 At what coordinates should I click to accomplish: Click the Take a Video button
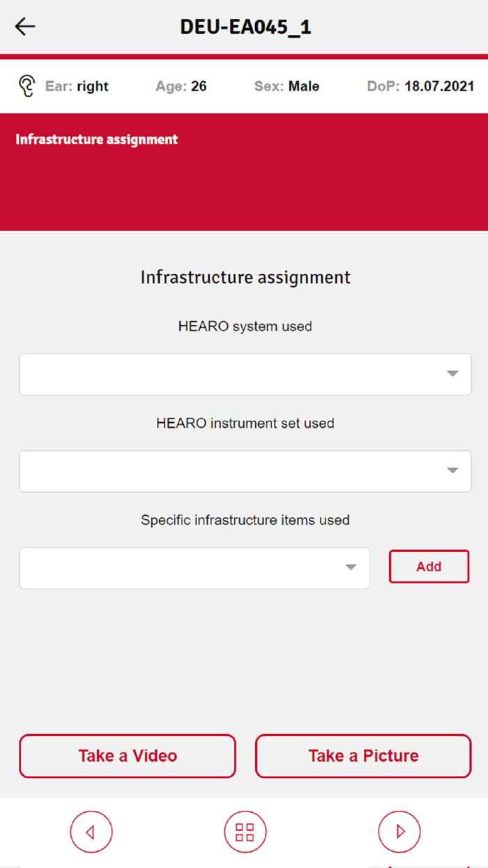[x=128, y=756]
